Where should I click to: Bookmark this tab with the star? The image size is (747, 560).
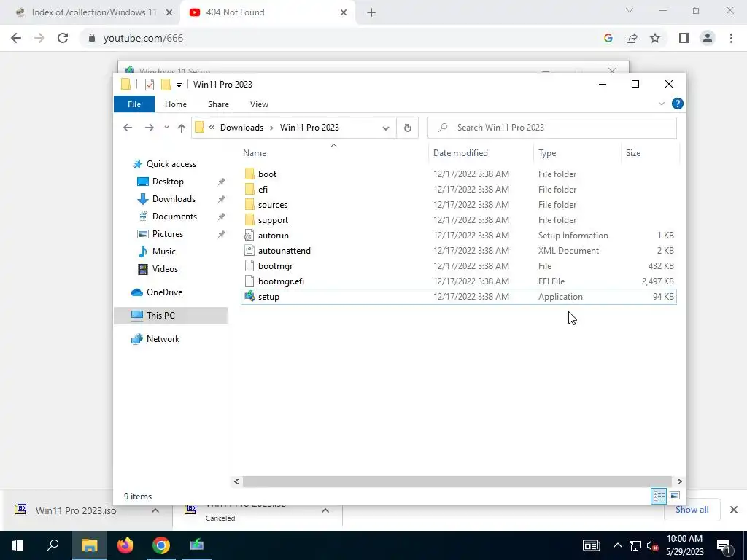pyautogui.click(x=655, y=38)
